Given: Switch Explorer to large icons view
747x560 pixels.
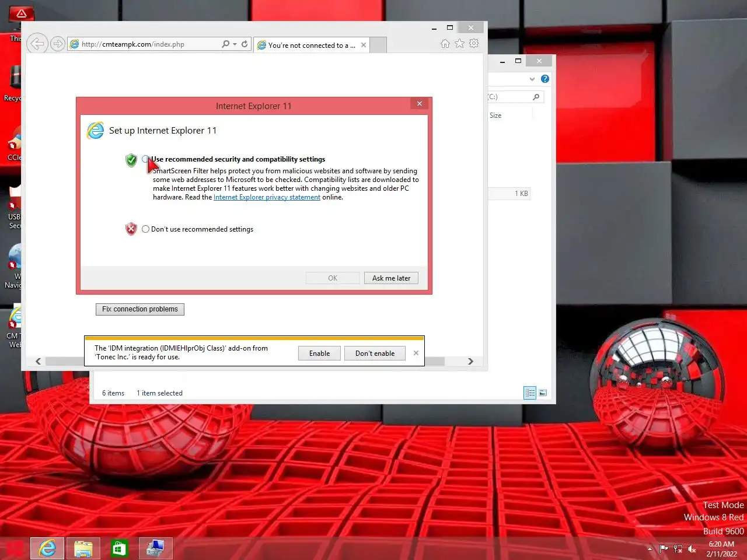Looking at the screenshot, I should pos(543,393).
